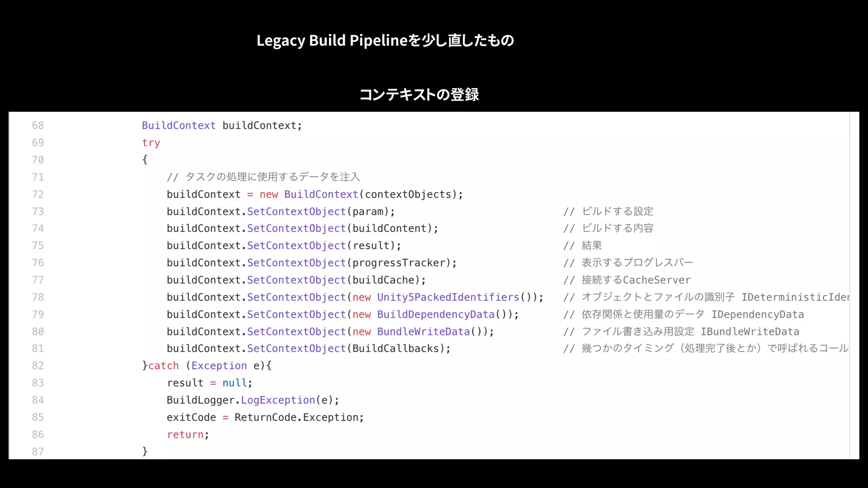
Task: Click line number 75
Action: (38, 246)
